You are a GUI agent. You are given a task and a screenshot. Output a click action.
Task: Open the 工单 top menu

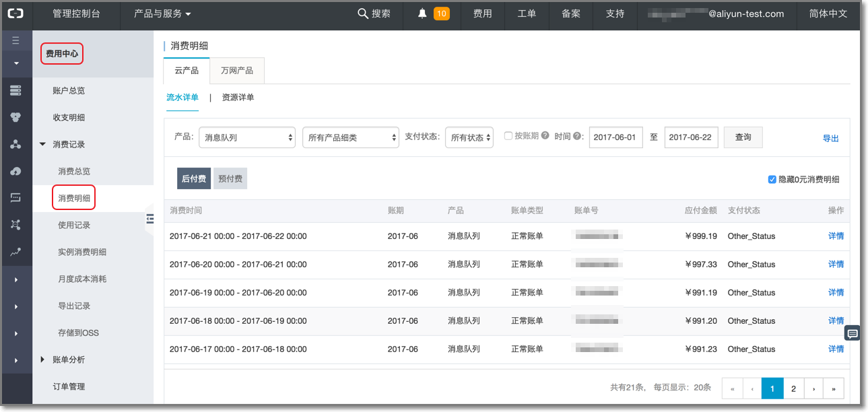527,13
